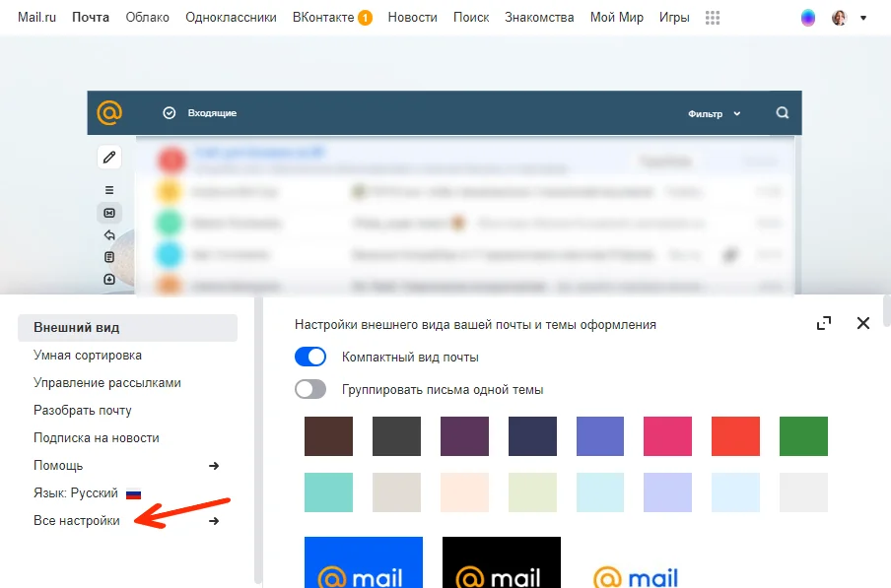The image size is (891, 588).
Task: Open Все настройки
Action: 77,520
